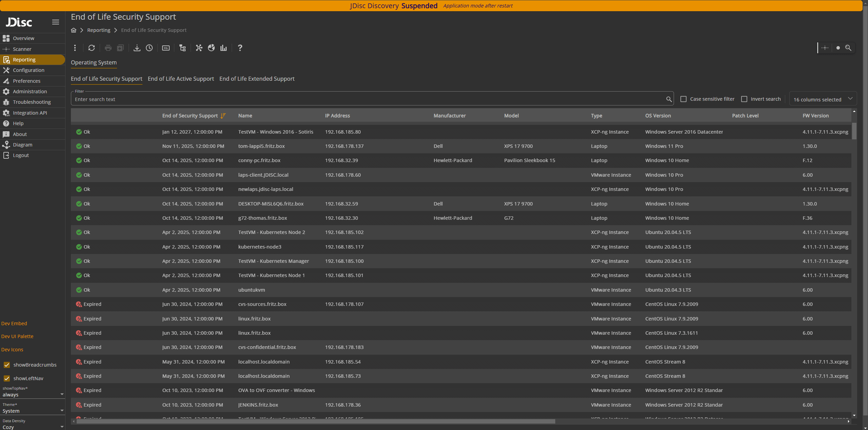Click the bar chart icon
Image resolution: width=868 pixels, height=430 pixels.
tap(223, 48)
